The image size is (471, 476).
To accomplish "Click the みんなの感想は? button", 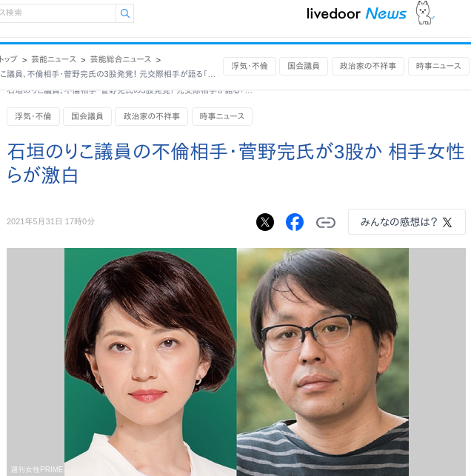I will pos(407,221).
